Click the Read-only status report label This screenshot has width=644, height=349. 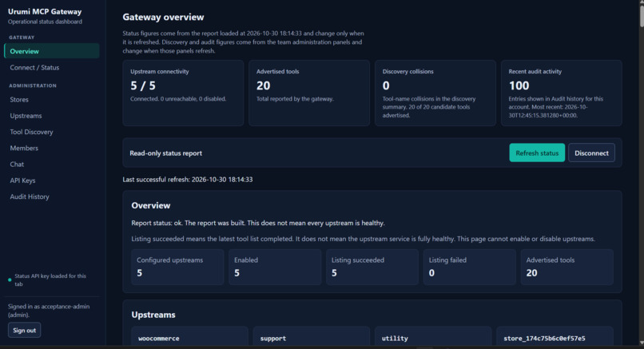pos(166,153)
